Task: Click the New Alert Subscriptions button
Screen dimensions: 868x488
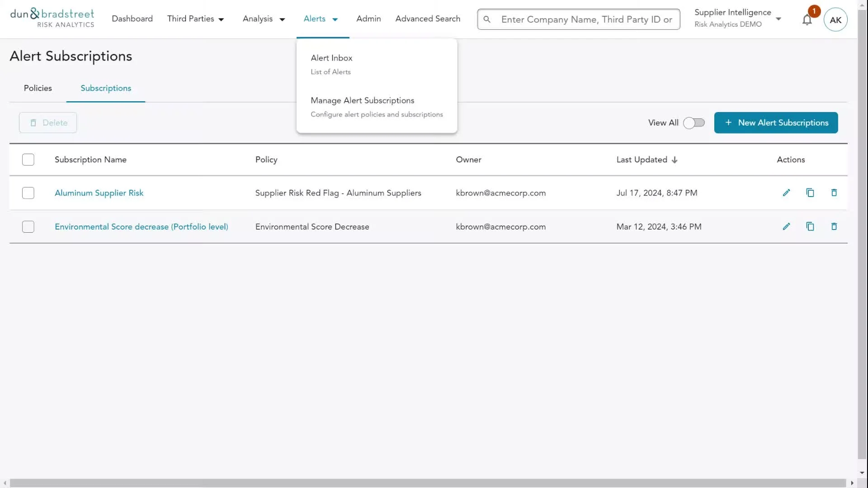Action: click(776, 123)
